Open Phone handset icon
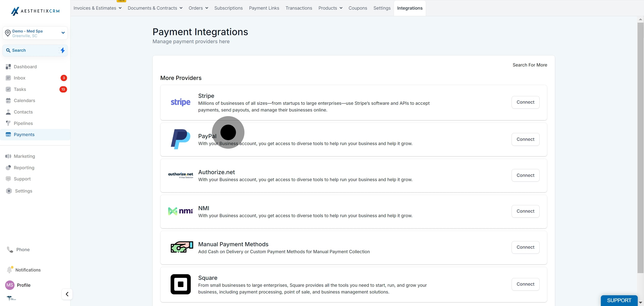The width and height of the screenshot is (644, 306). (x=10, y=249)
